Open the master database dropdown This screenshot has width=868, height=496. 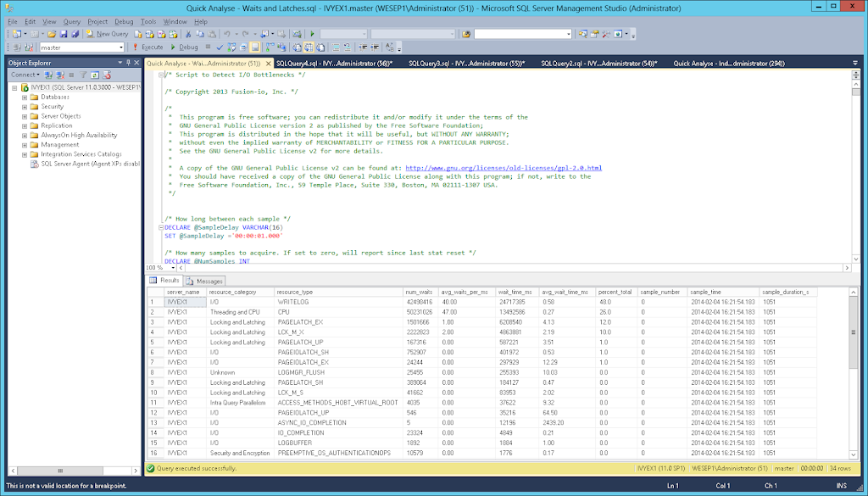point(120,47)
